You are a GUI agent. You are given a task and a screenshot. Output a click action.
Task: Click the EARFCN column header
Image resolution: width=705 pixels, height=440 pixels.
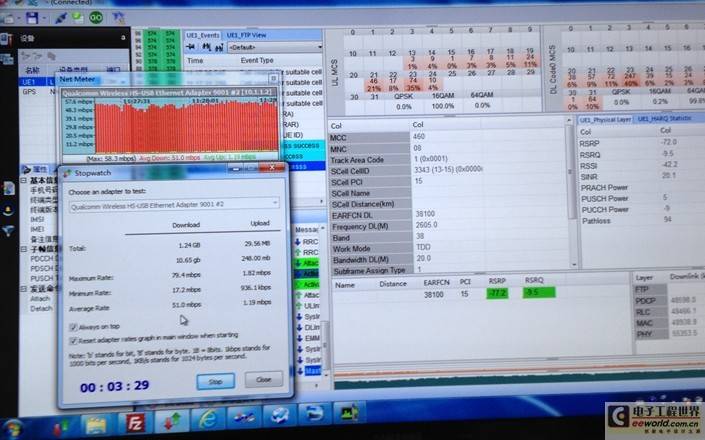(x=436, y=282)
